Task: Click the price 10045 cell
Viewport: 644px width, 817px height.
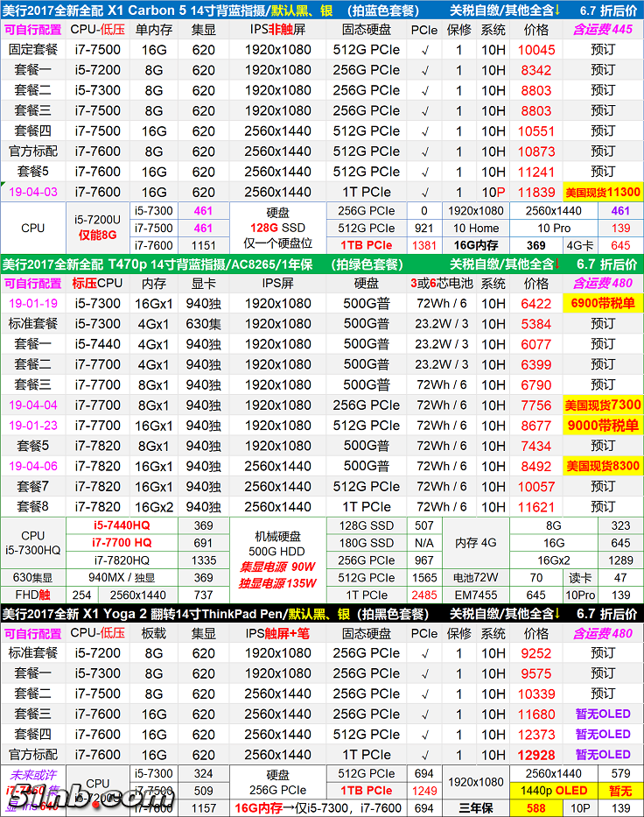Action: 536,50
